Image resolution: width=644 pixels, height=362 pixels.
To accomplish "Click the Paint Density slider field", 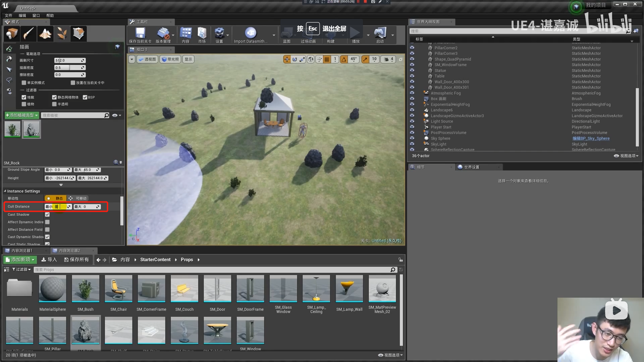I will pos(69,68).
